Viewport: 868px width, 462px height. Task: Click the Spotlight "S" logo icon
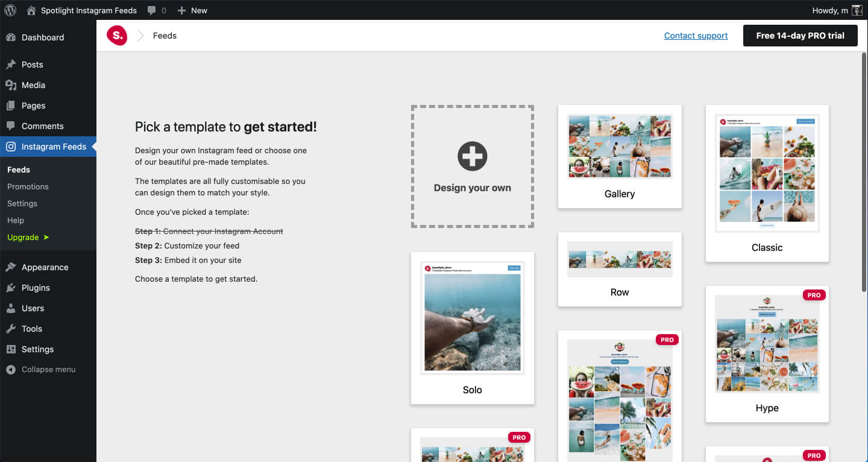(x=117, y=36)
